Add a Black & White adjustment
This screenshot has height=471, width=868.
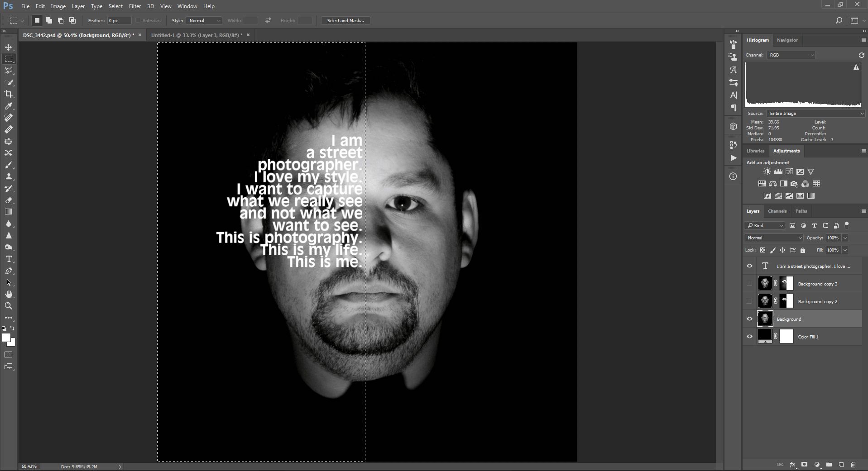pyautogui.click(x=784, y=184)
